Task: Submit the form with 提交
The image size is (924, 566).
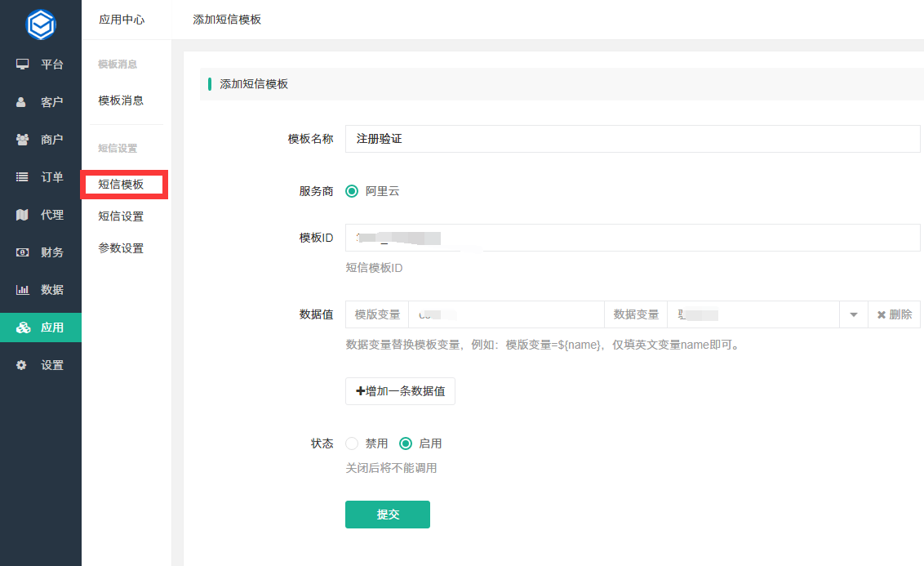Action: pos(388,514)
